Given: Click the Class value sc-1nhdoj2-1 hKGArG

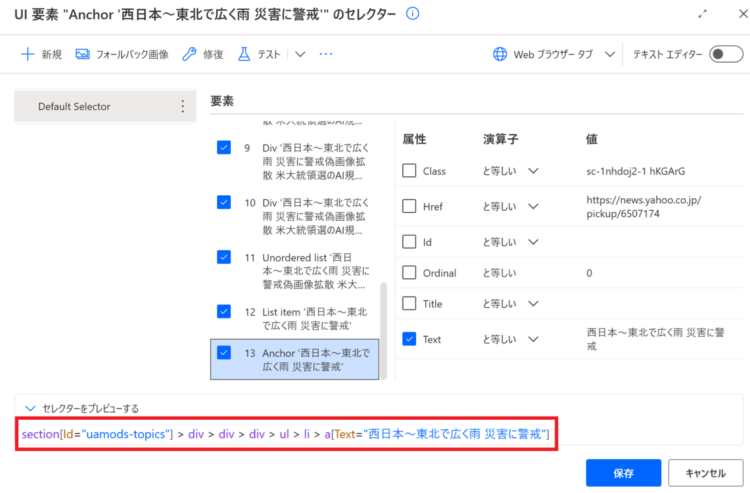Looking at the screenshot, I should [636, 171].
